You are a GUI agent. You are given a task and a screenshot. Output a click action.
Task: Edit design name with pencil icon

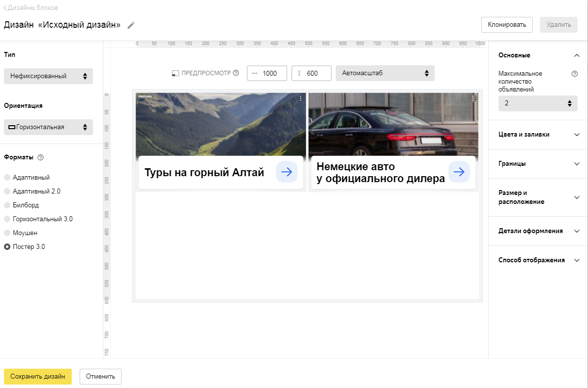tap(131, 25)
